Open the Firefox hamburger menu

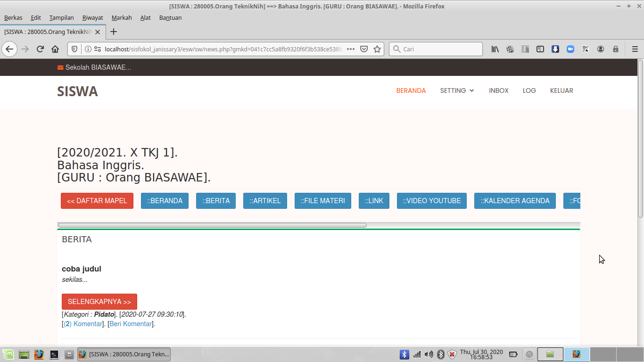pos(635,49)
